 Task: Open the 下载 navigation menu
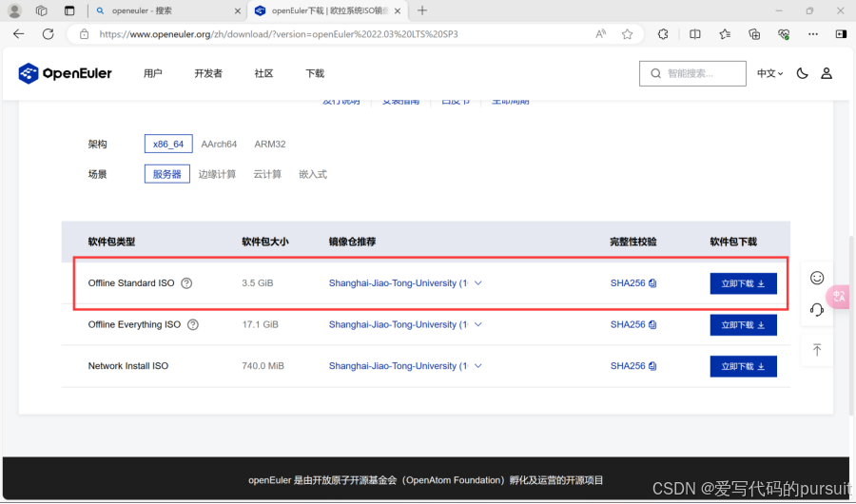[315, 73]
